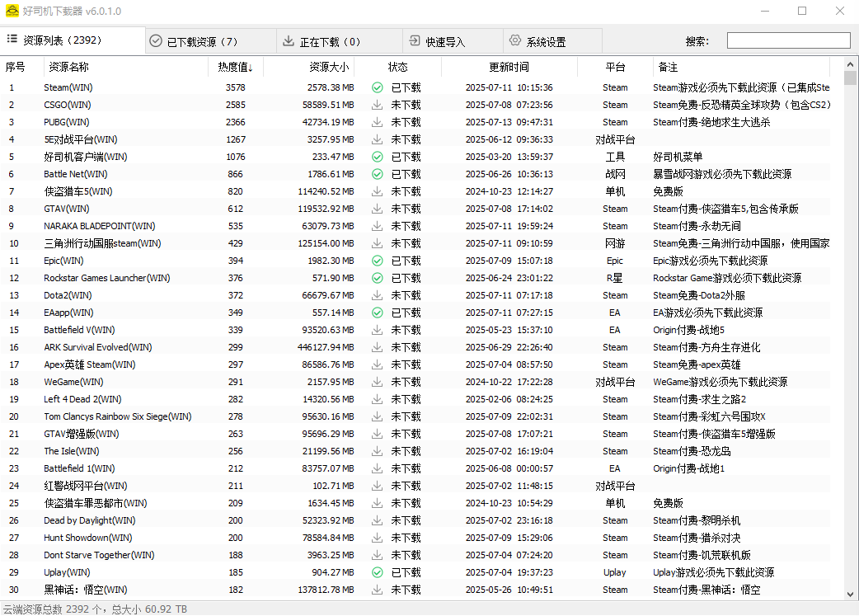
Task: Sort by the 状态 column header
Action: (397, 67)
